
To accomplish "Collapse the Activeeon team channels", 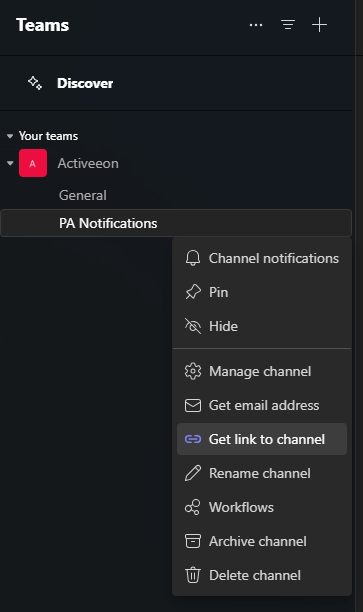I will 10,163.
